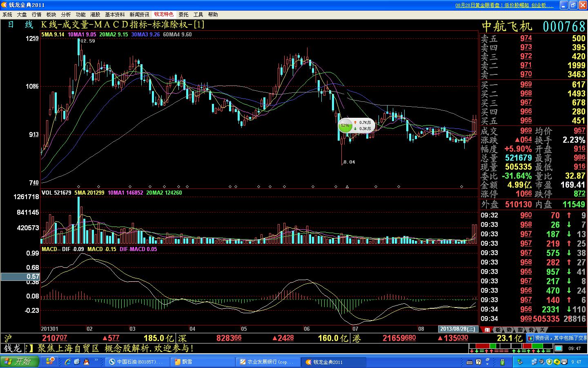
Task: Switch to the 关 tab
Action: point(541,330)
